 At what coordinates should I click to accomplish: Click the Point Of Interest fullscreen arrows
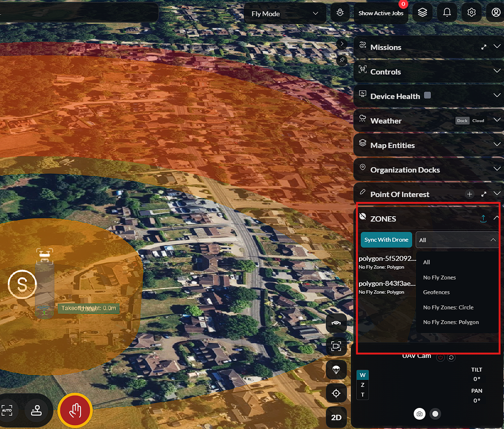484,194
